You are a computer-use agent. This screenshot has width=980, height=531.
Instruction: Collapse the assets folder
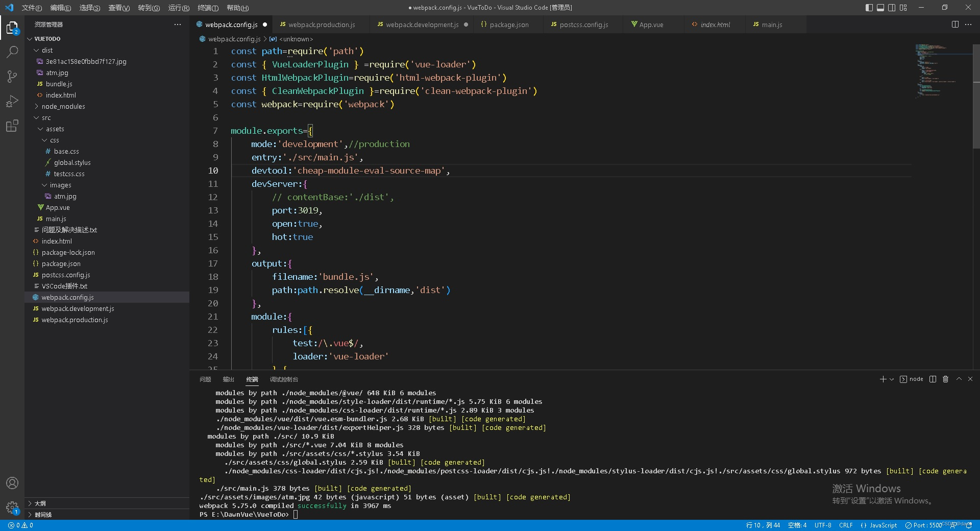click(107, 129)
